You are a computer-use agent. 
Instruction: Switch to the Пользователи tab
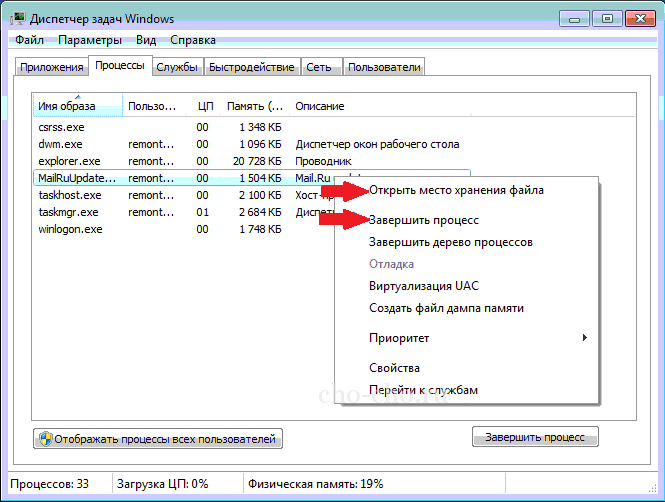pos(384,67)
